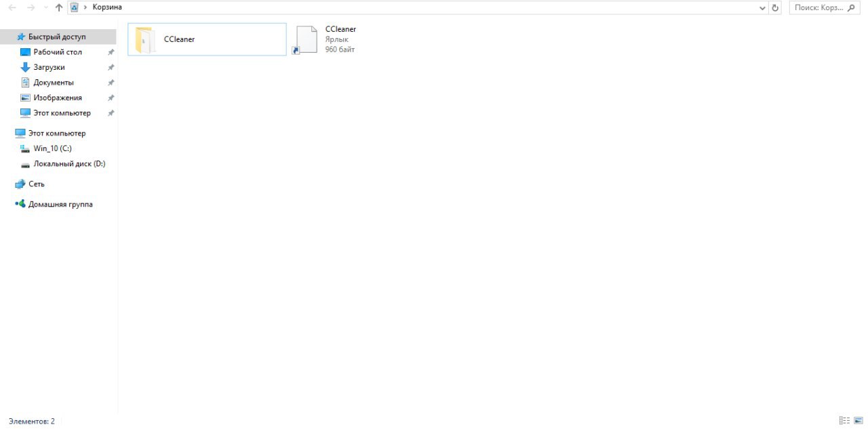
Task: Click the star icon of Быстрый доступ
Action: coord(21,37)
